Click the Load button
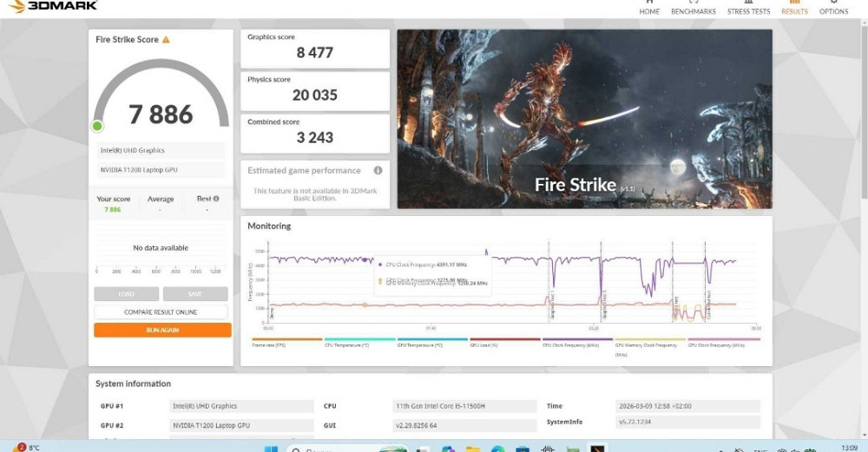Screen dimensions: 868x452 tap(127, 294)
